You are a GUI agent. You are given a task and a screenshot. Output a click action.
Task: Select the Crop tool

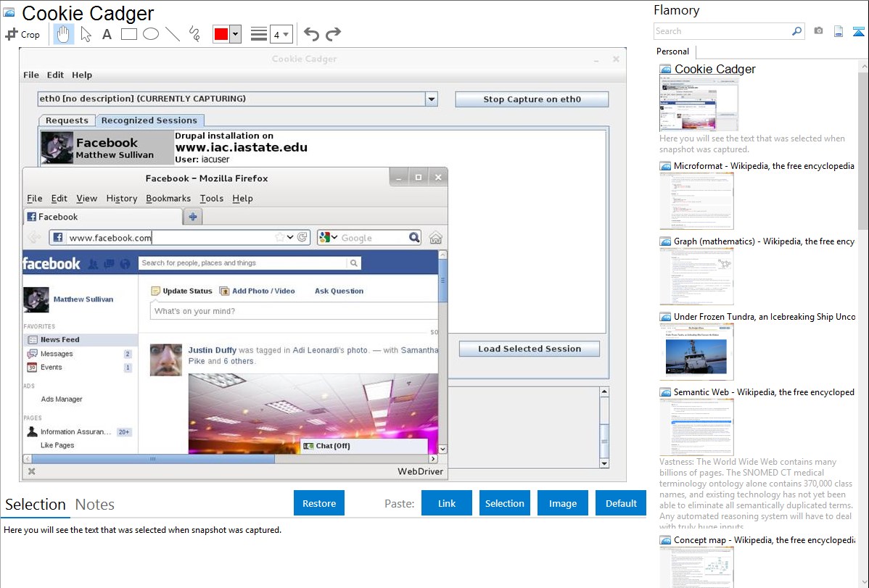22,34
